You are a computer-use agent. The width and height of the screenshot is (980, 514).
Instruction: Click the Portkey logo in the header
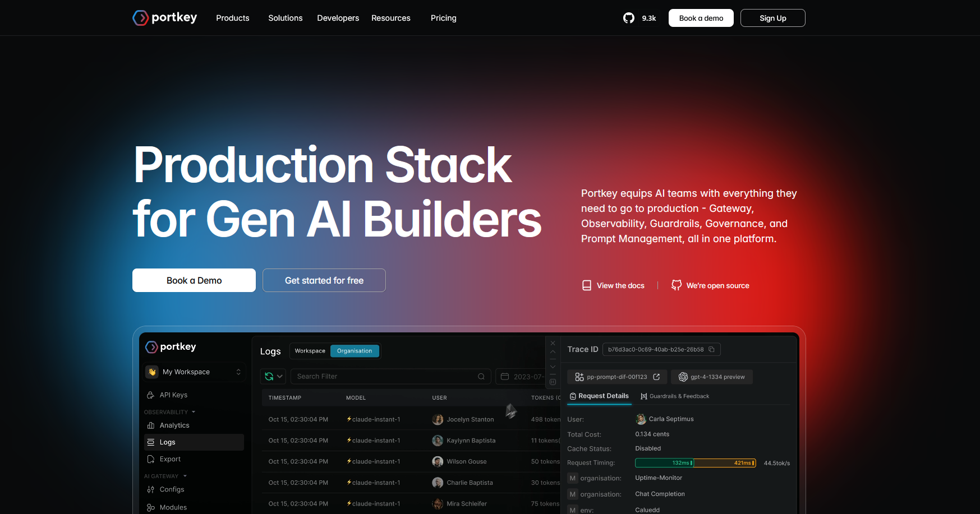click(164, 18)
